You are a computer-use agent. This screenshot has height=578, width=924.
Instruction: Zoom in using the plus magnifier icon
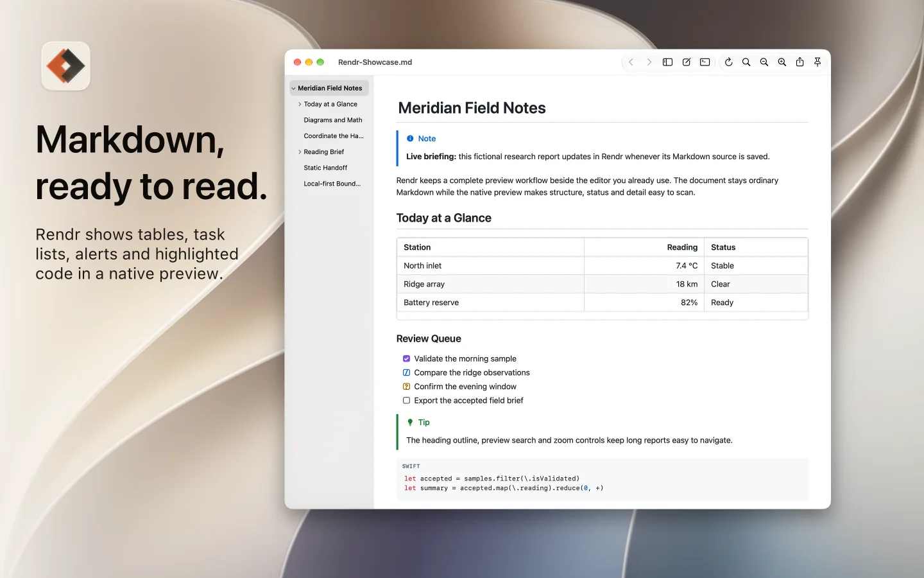pos(782,62)
